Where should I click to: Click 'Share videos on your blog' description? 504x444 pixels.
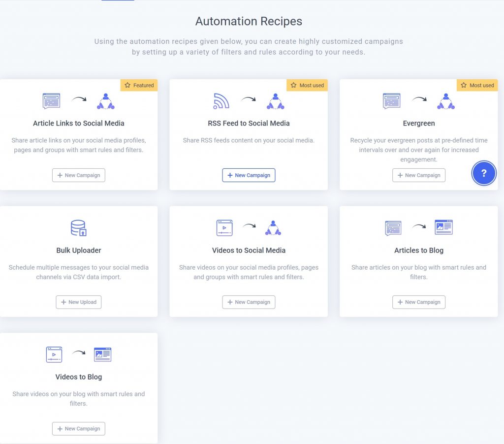(78, 399)
